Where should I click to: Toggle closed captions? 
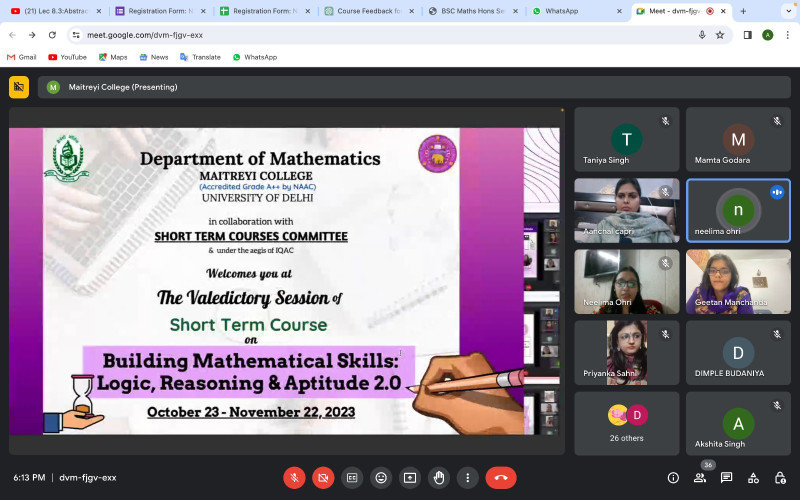point(352,478)
